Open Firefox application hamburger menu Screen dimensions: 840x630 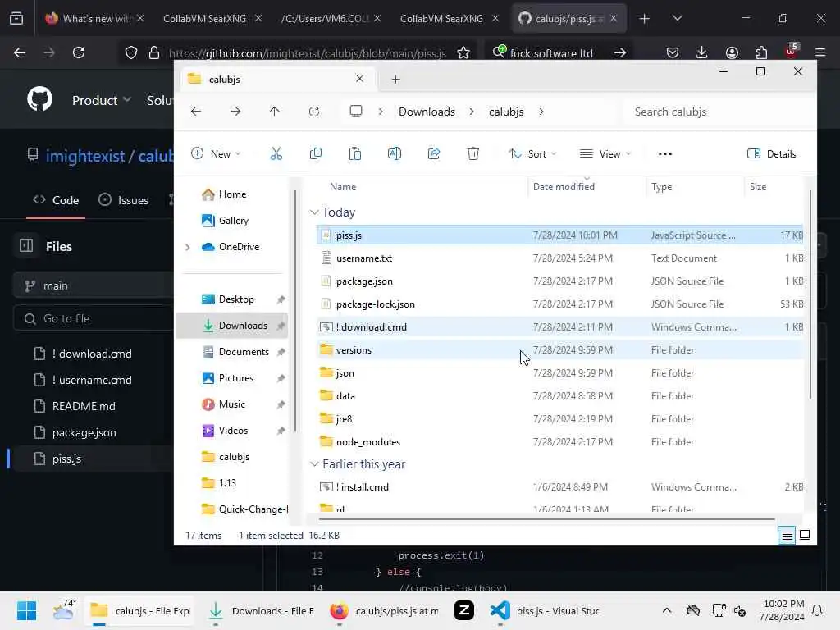(x=820, y=52)
